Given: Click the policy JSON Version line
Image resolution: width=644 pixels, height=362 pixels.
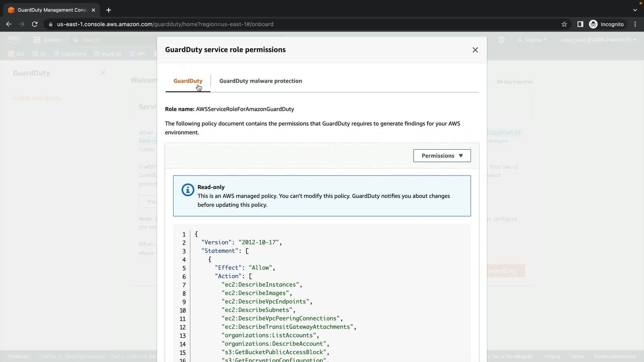Looking at the screenshot, I should pos(241,242).
